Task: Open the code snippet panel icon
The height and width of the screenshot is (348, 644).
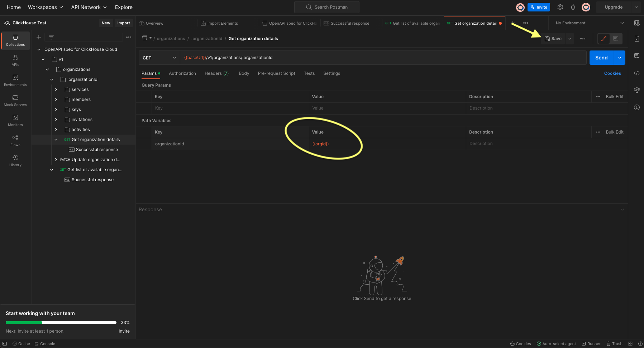Action: 637,73
